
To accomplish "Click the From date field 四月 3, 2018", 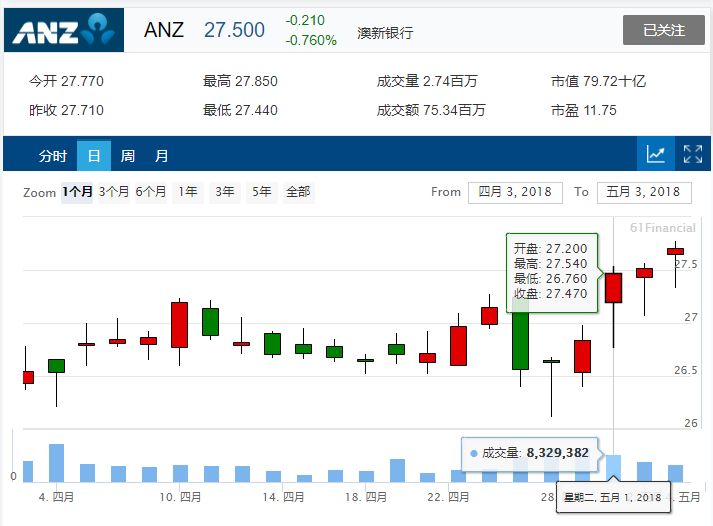I will point(515,192).
